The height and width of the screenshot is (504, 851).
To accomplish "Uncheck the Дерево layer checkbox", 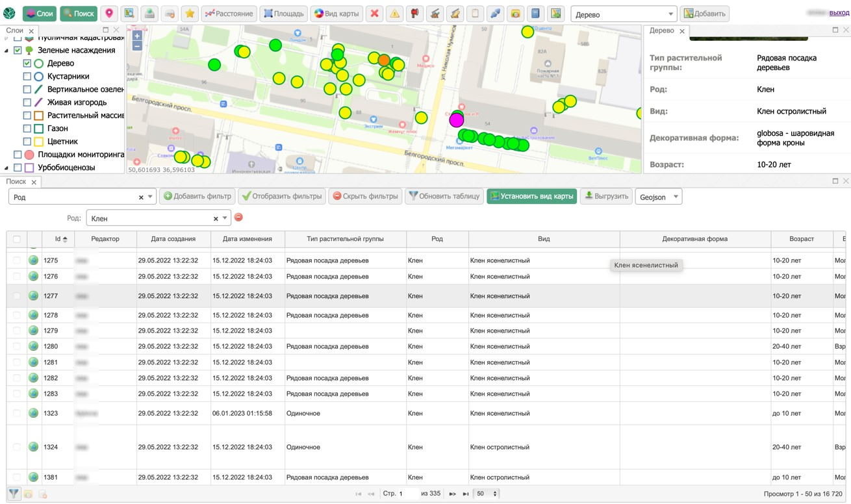I will click(x=27, y=64).
